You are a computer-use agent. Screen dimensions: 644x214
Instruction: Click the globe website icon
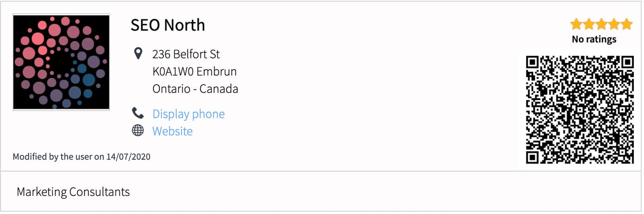(138, 131)
